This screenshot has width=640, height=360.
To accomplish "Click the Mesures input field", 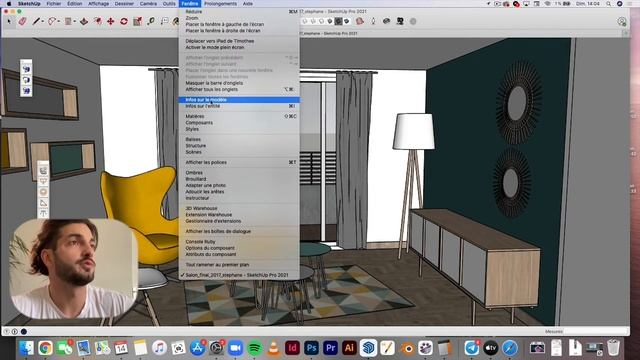I will [596, 331].
